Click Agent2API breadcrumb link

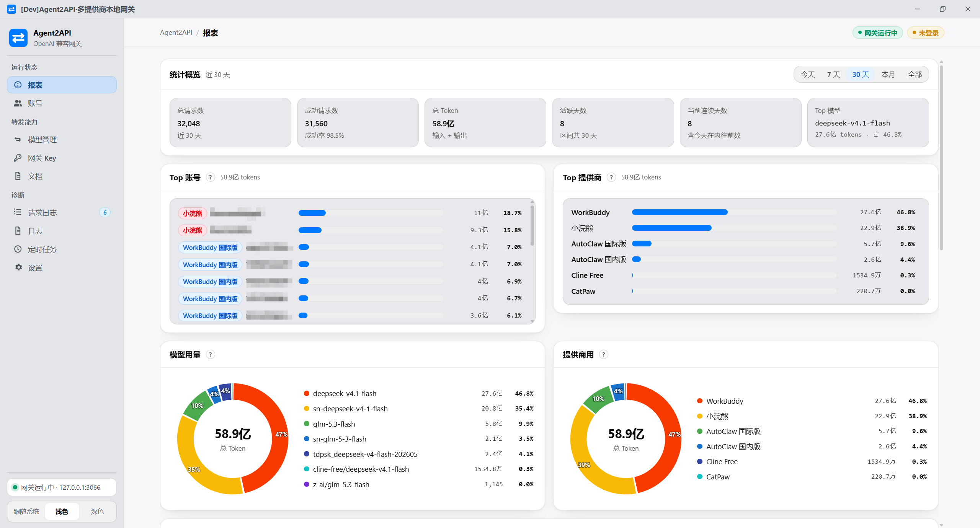pyautogui.click(x=176, y=33)
